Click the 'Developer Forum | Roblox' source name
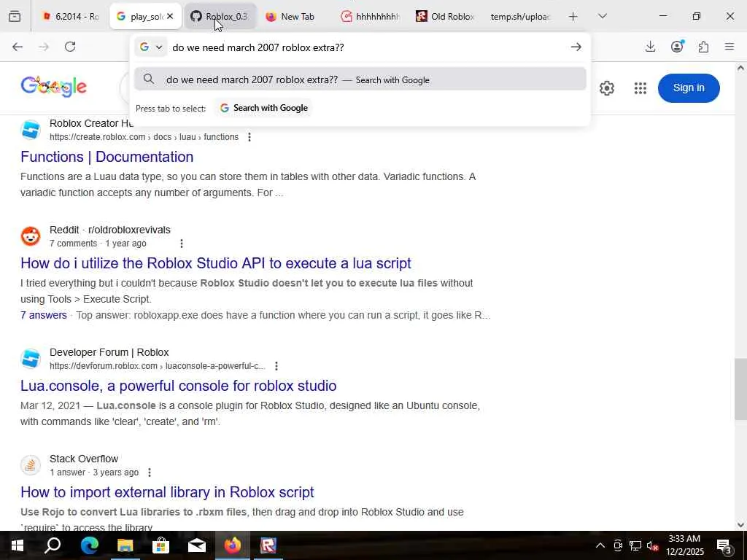This screenshot has height=560, width=747. point(109,352)
